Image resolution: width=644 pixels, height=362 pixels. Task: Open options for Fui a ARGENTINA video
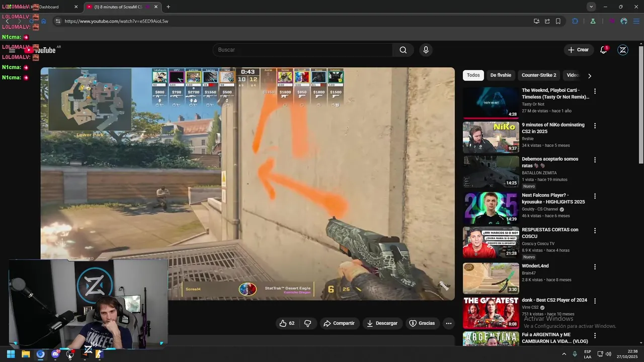[x=595, y=335]
